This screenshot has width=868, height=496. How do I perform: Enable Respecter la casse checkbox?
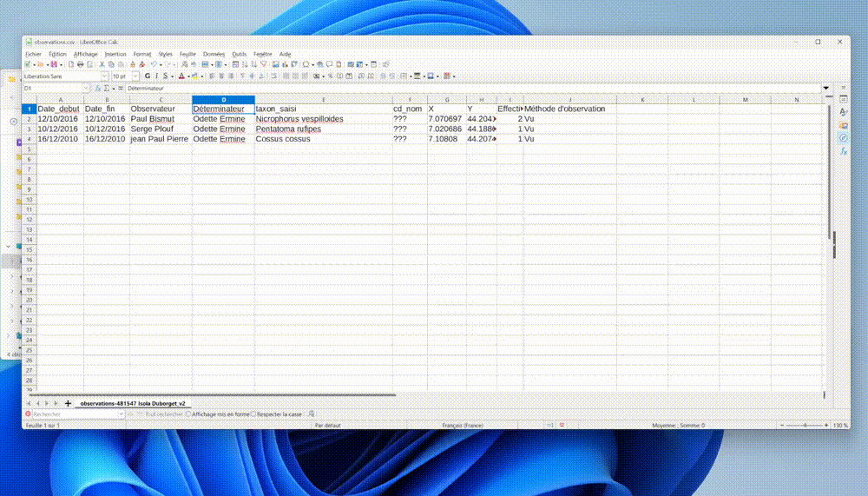click(253, 414)
